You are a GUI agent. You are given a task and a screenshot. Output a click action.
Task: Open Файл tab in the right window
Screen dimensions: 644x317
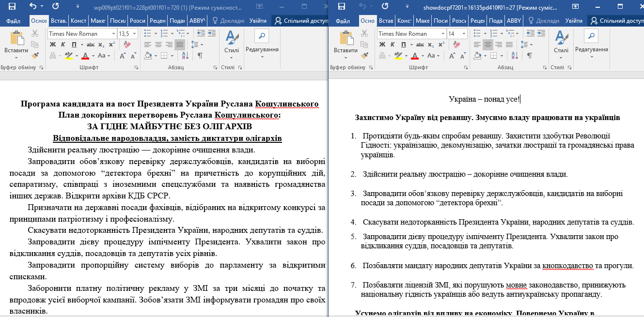coord(343,21)
